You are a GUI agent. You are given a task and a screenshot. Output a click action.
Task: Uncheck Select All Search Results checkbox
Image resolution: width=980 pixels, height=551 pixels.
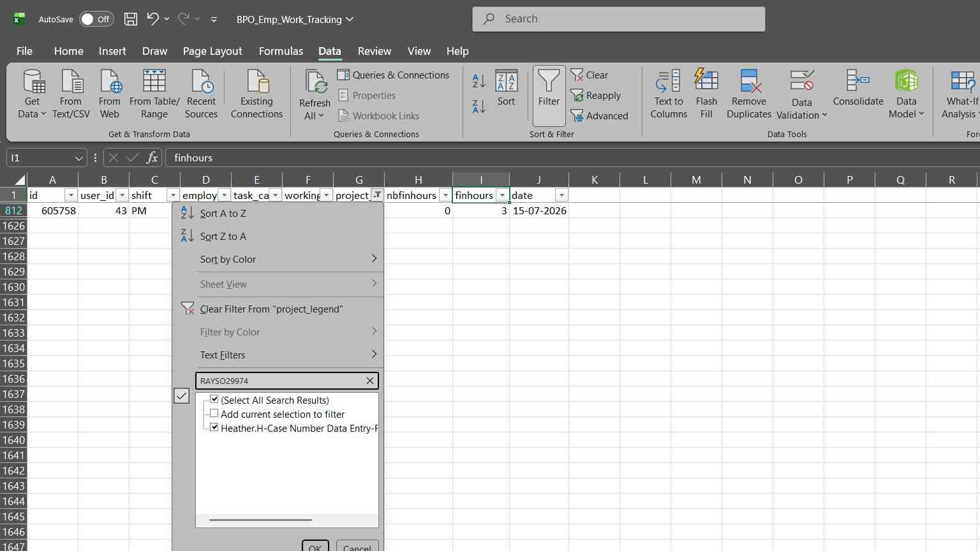(214, 399)
